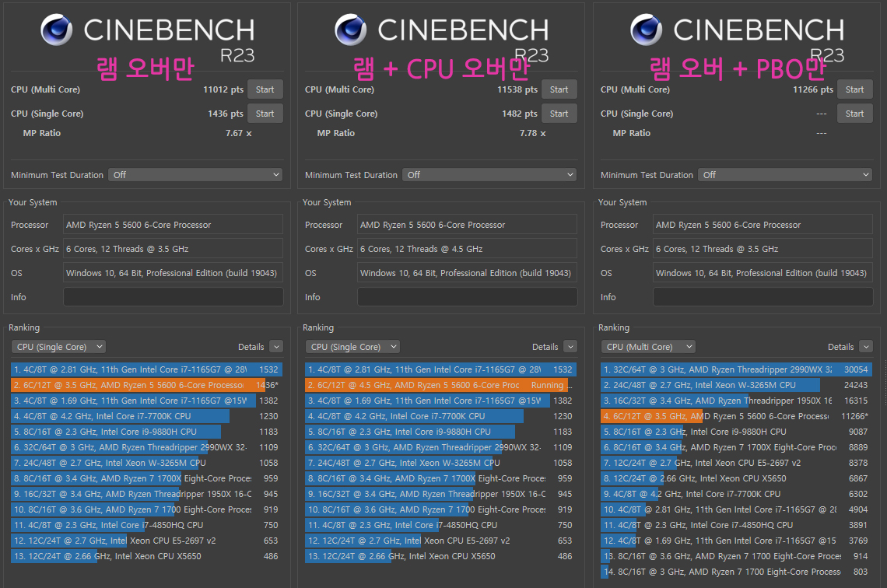The image size is (887, 588).
Task: Expand Details arrow in left window ranking
Action: point(276,347)
